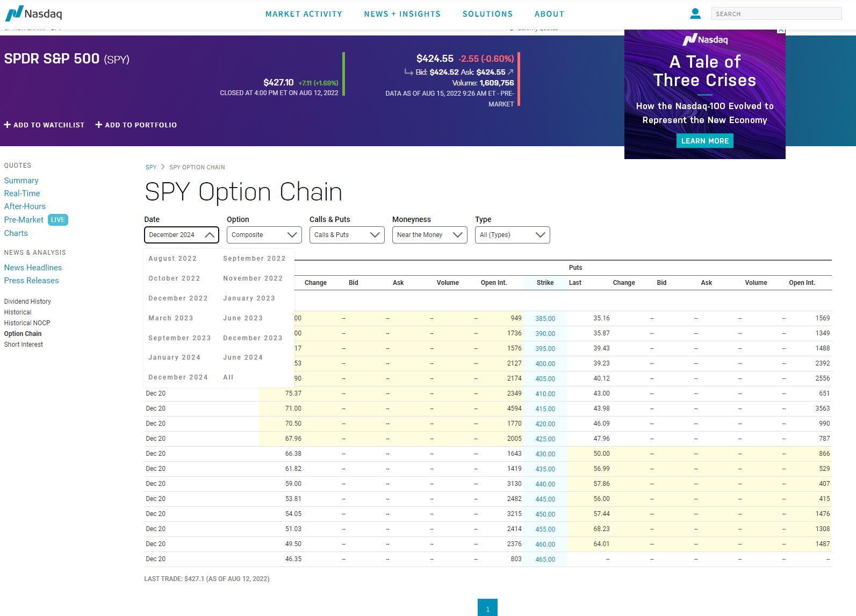This screenshot has width=856, height=616.
Task: Click breadcrumb chevron after SPY
Action: tap(163, 167)
